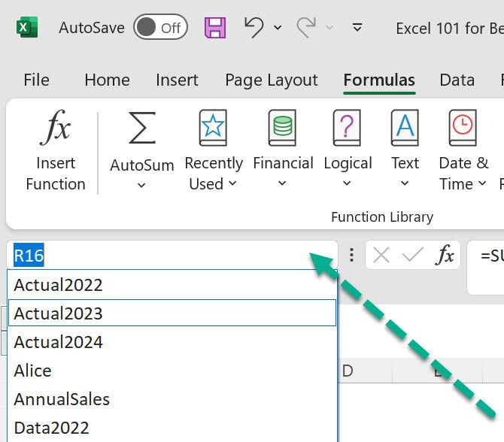Open the Financial functions library
Image resolution: width=504 pixels, height=442 pixels.
pos(283,129)
